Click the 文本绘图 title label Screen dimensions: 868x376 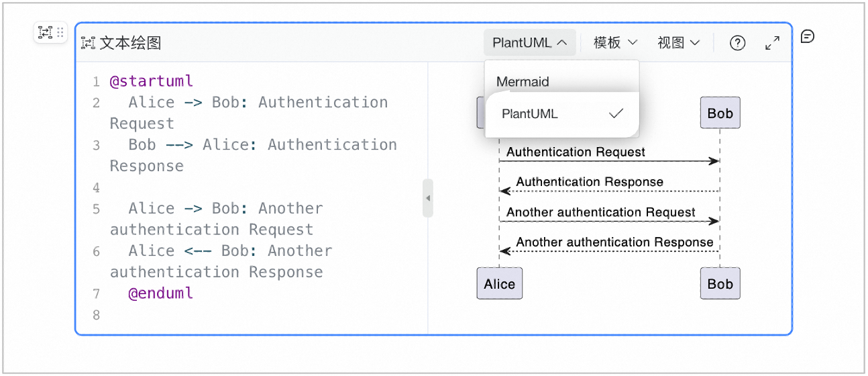(x=130, y=43)
